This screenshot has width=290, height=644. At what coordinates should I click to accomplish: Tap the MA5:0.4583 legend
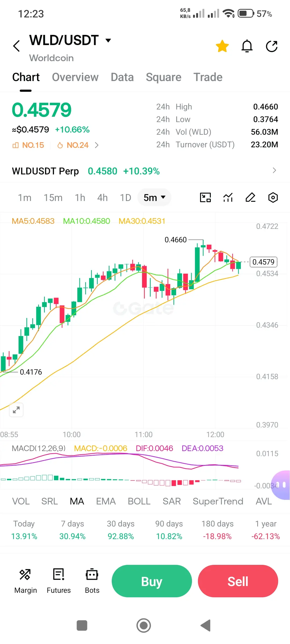33,221
